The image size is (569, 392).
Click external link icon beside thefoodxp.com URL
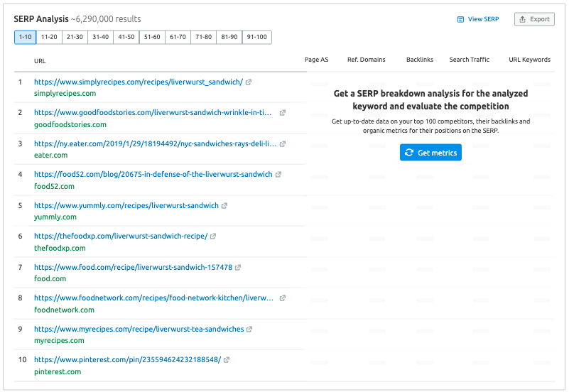213,236
